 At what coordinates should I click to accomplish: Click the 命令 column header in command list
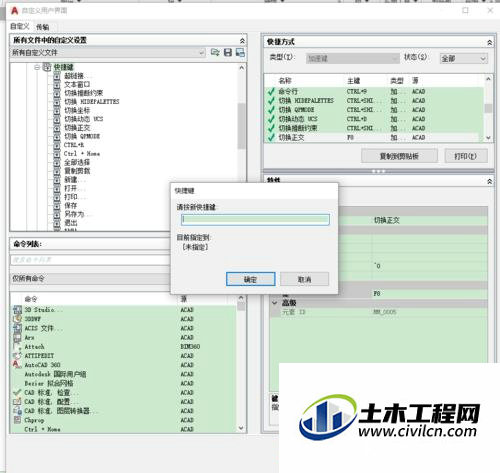pos(31,299)
